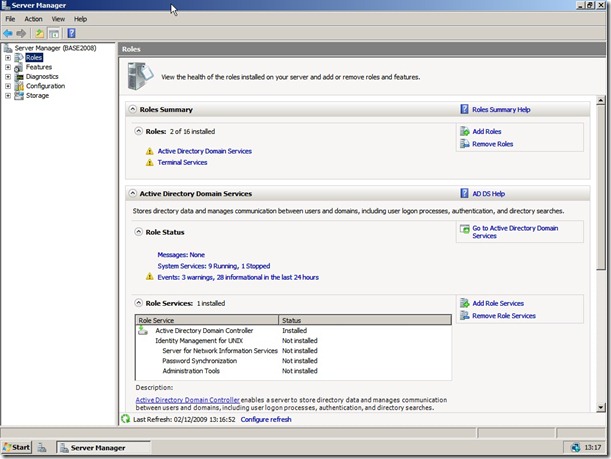Image resolution: width=611 pixels, height=459 pixels.
Task: Expand the Diagnostics tree node
Action: click(8, 76)
